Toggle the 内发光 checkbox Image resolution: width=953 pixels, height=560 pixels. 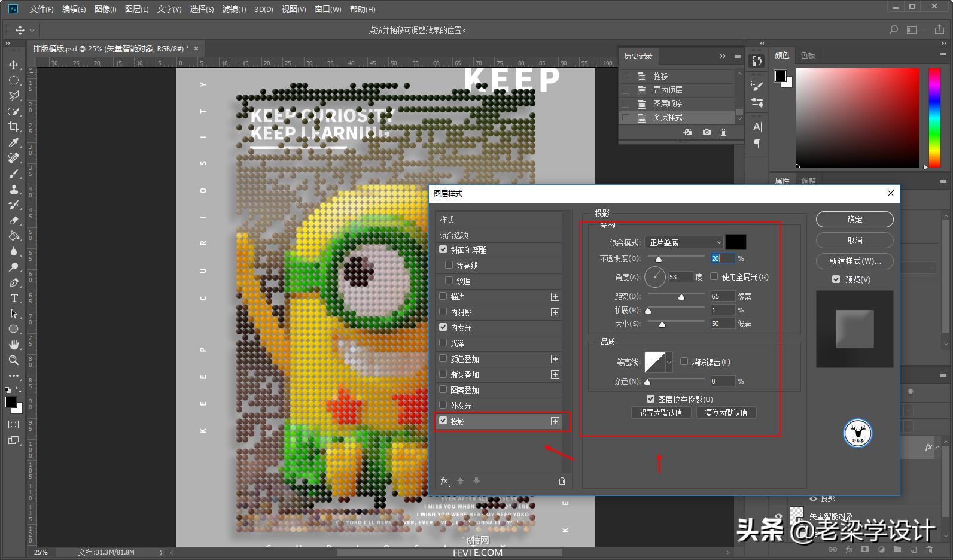(x=443, y=327)
